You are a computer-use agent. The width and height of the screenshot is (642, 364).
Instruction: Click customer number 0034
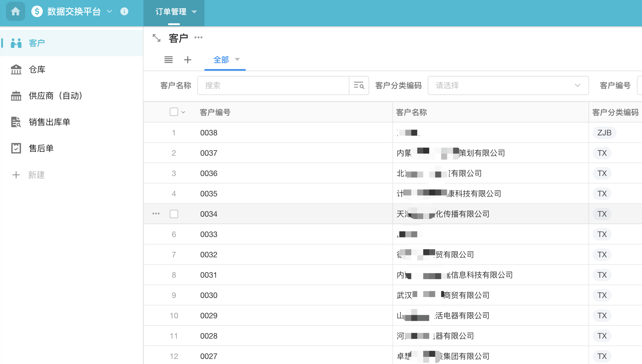point(209,214)
